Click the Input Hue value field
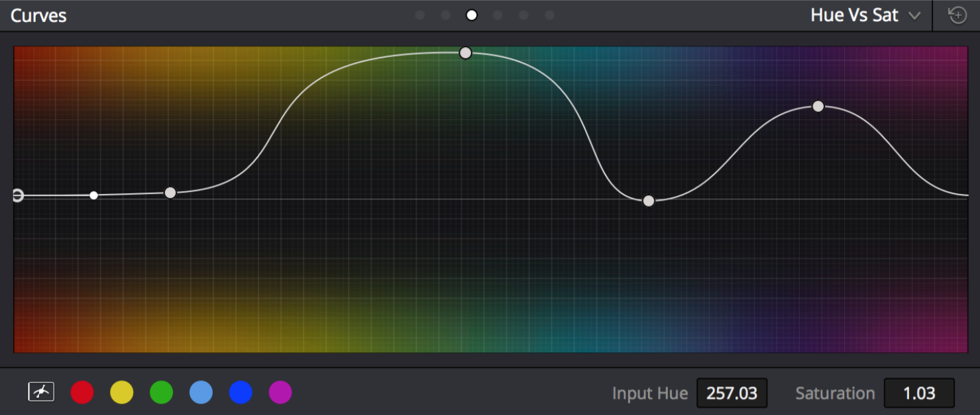This screenshot has width=980, height=415. pos(732,393)
